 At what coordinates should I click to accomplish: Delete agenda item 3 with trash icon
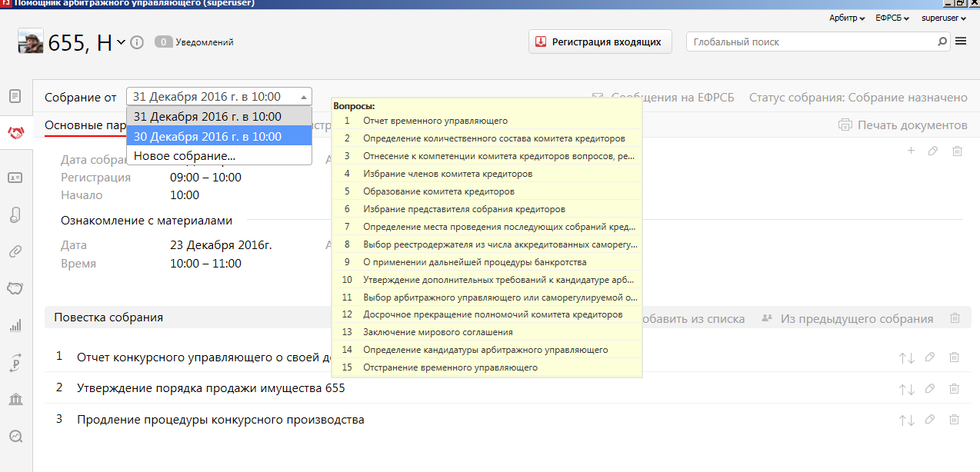click(x=954, y=420)
